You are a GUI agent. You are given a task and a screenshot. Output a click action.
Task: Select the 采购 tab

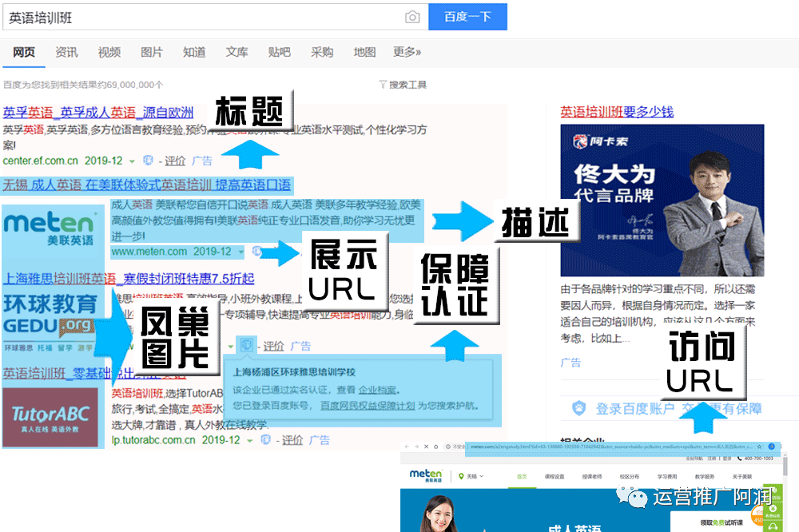coord(322,52)
